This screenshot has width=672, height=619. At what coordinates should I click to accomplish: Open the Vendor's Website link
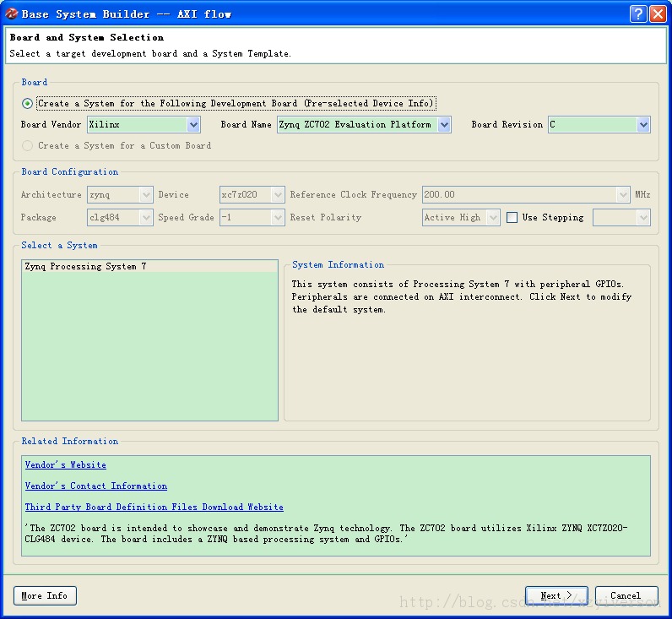[66, 464]
